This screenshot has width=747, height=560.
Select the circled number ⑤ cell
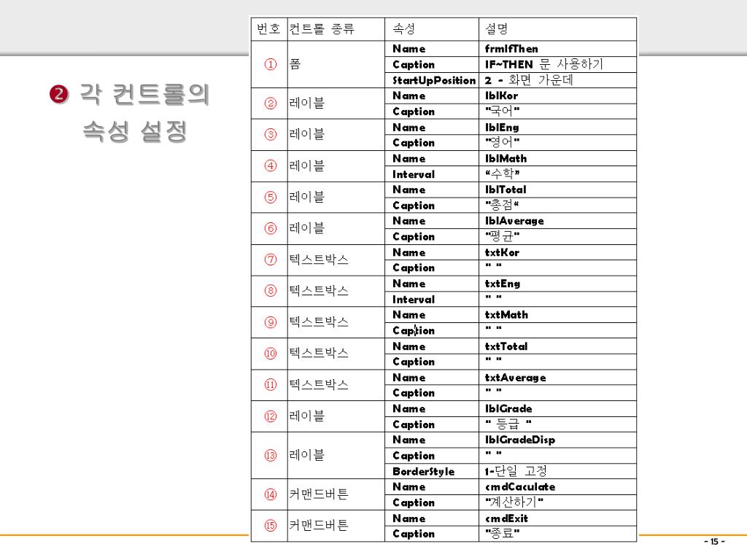click(270, 197)
